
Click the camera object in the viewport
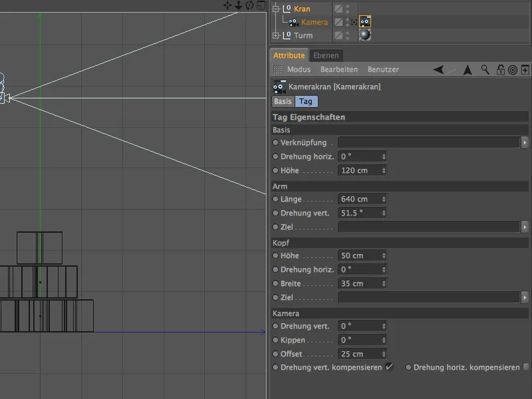[5, 98]
